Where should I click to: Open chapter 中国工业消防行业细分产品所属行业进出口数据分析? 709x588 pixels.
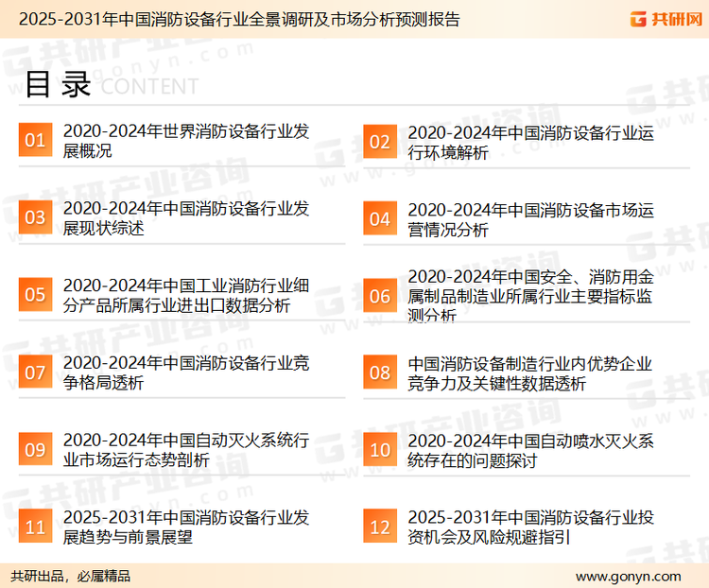point(186,295)
